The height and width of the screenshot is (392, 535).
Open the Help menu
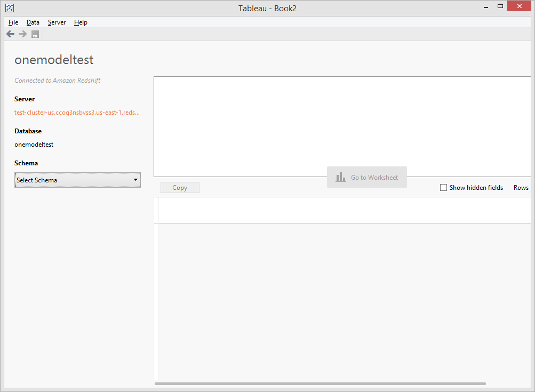(81, 22)
